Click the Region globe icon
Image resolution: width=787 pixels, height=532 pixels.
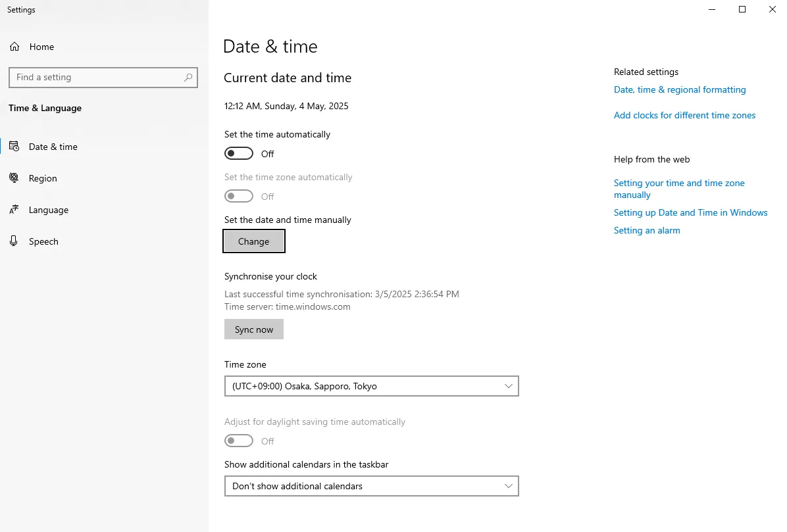tap(14, 178)
